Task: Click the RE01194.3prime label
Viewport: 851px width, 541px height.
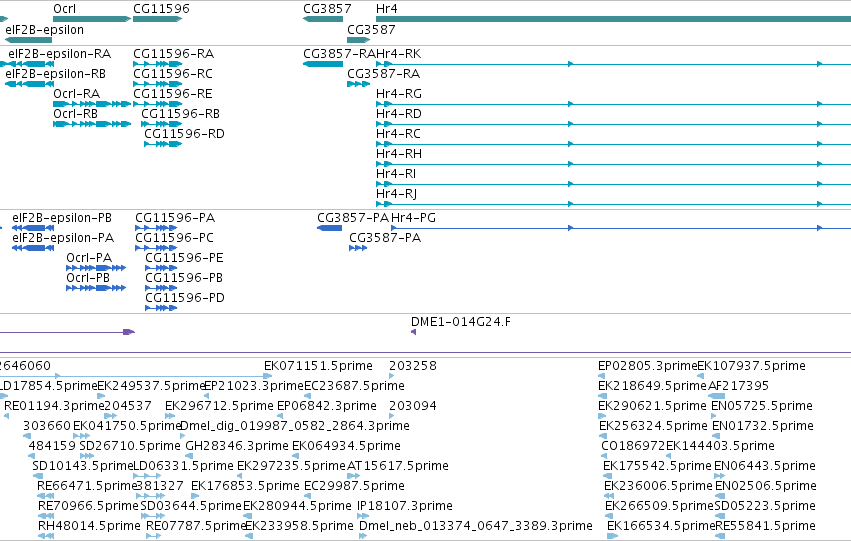Action: pyautogui.click(x=54, y=406)
